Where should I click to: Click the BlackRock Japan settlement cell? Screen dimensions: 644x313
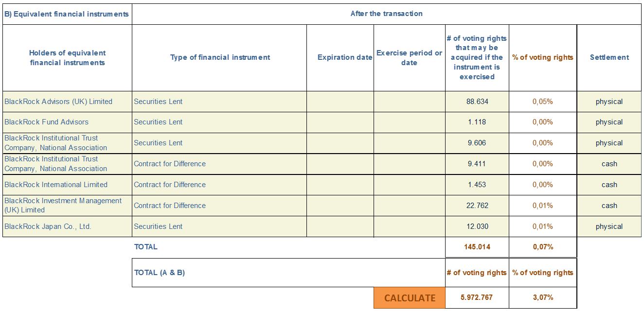[609, 226]
